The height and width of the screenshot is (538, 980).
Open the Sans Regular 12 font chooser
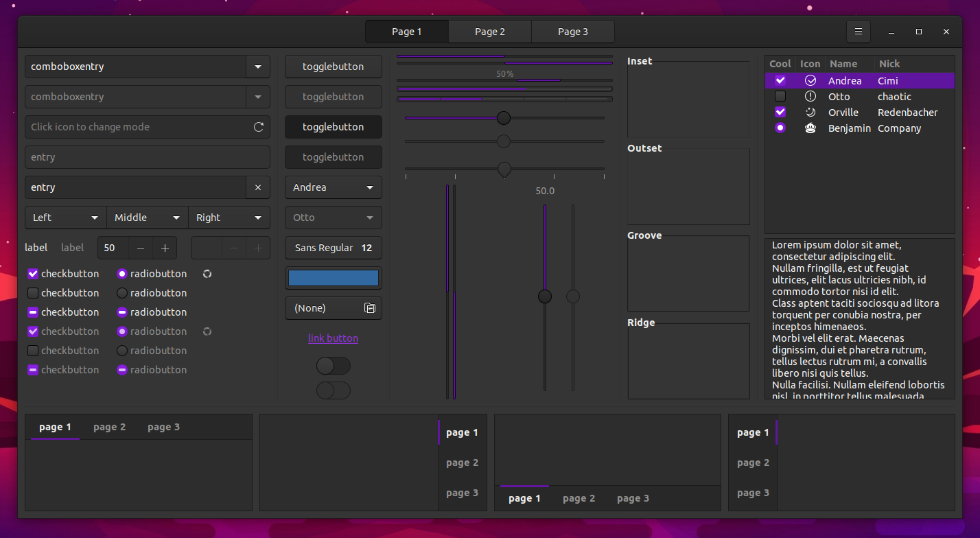pyautogui.click(x=333, y=248)
